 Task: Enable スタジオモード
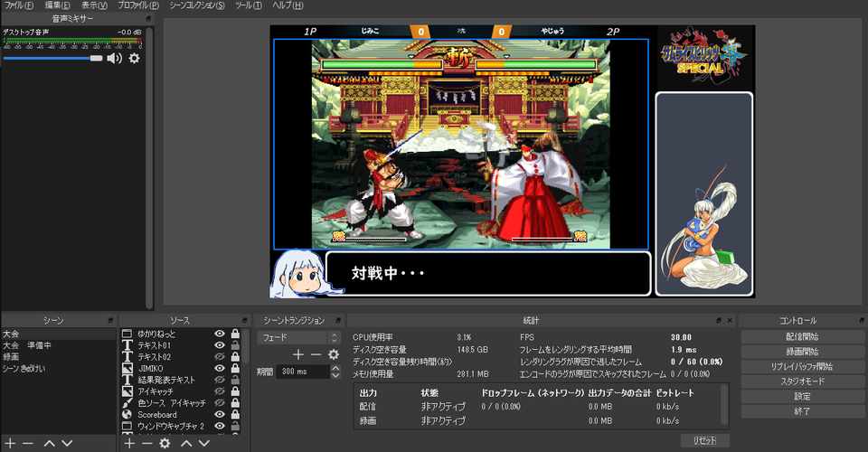point(802,381)
